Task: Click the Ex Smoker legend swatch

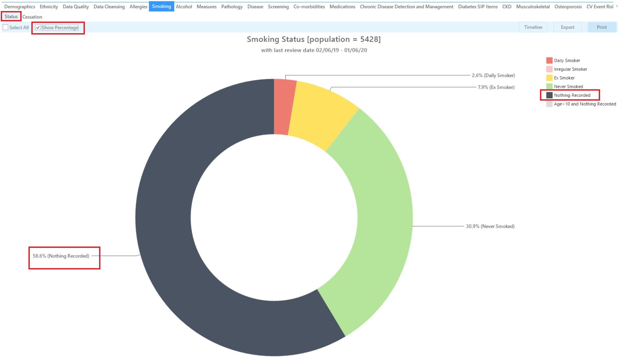Action: pos(549,78)
